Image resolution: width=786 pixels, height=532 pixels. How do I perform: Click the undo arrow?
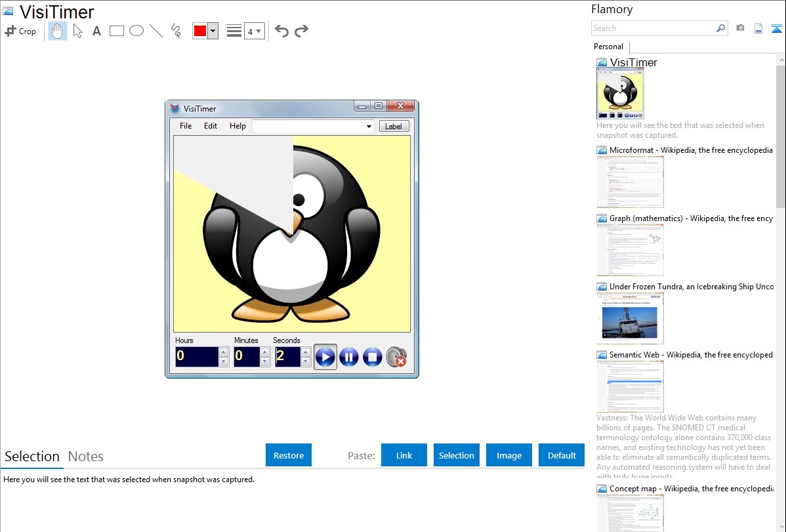(x=281, y=31)
